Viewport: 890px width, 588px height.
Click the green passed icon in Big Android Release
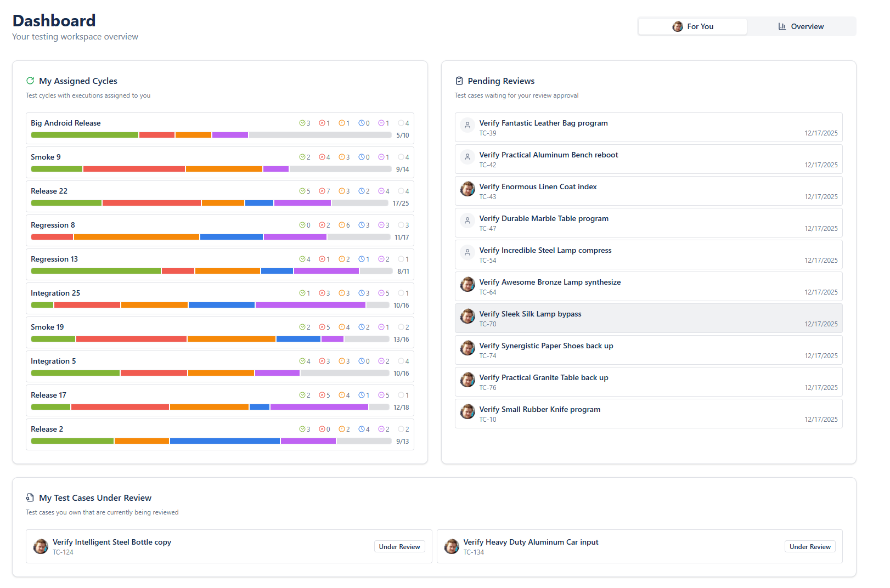pyautogui.click(x=302, y=123)
